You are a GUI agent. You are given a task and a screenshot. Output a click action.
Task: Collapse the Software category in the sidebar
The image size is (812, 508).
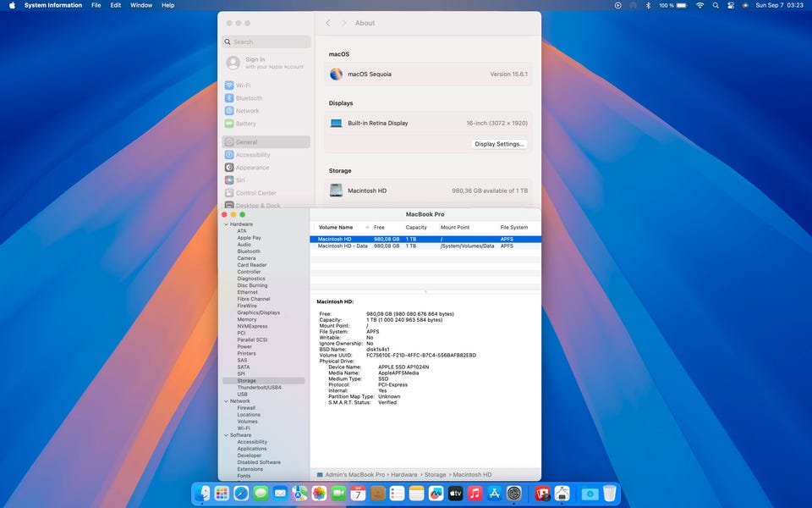(226, 435)
